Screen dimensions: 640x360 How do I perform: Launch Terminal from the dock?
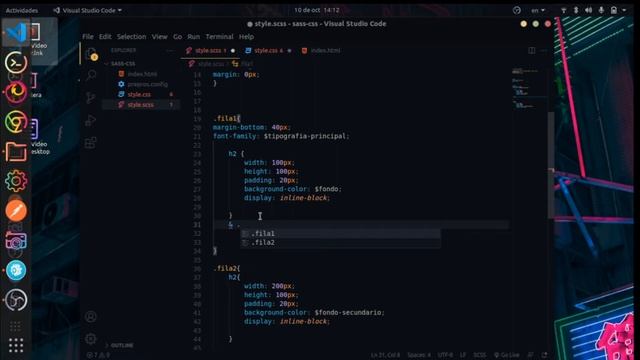click(16, 62)
